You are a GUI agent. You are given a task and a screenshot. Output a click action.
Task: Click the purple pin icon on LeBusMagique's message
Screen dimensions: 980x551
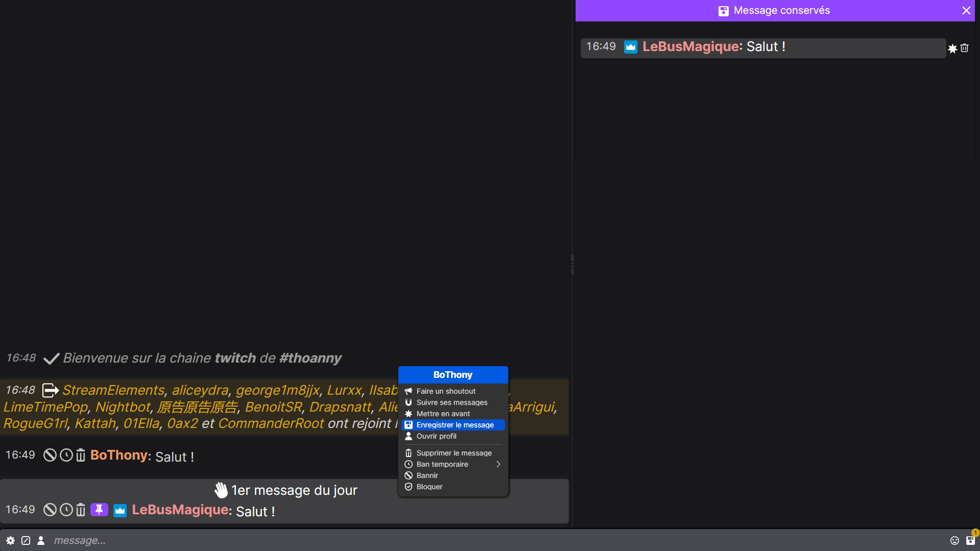point(99,510)
